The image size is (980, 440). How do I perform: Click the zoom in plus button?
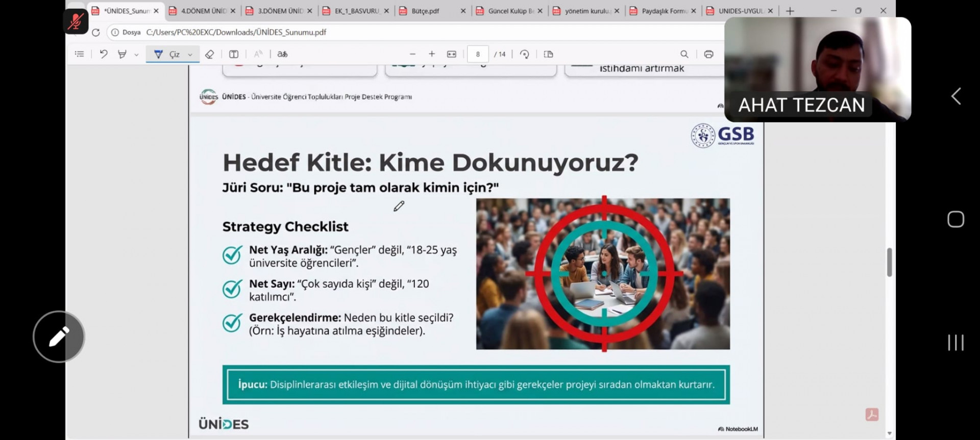tap(432, 54)
